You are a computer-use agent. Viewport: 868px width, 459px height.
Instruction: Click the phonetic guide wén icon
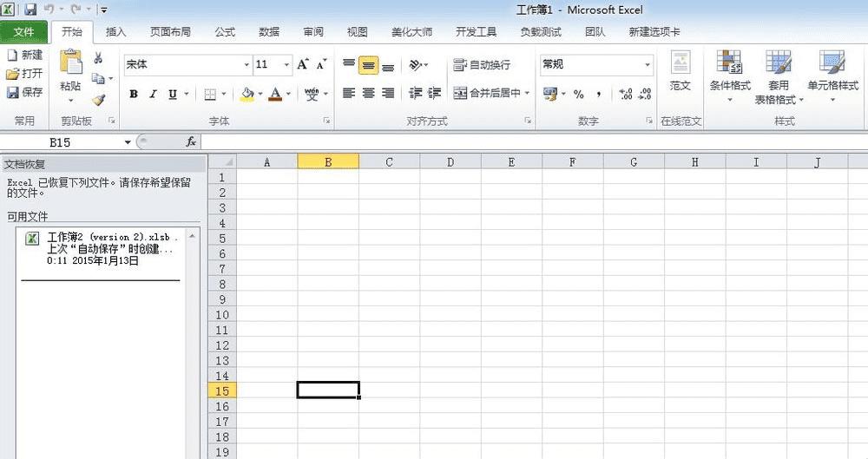[x=312, y=94]
